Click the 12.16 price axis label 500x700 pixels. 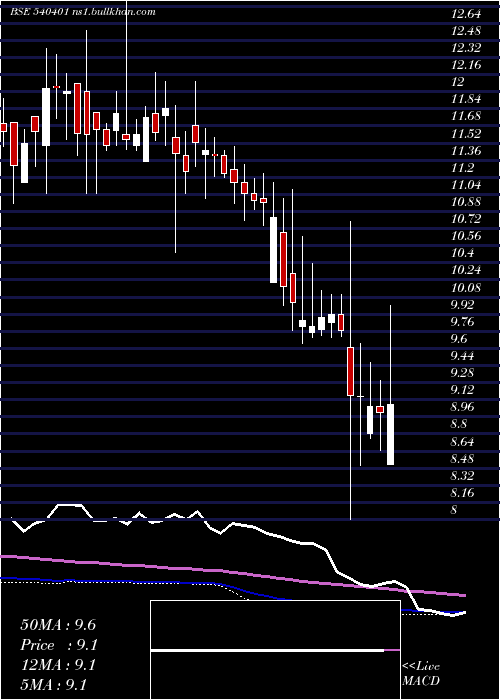(466, 65)
